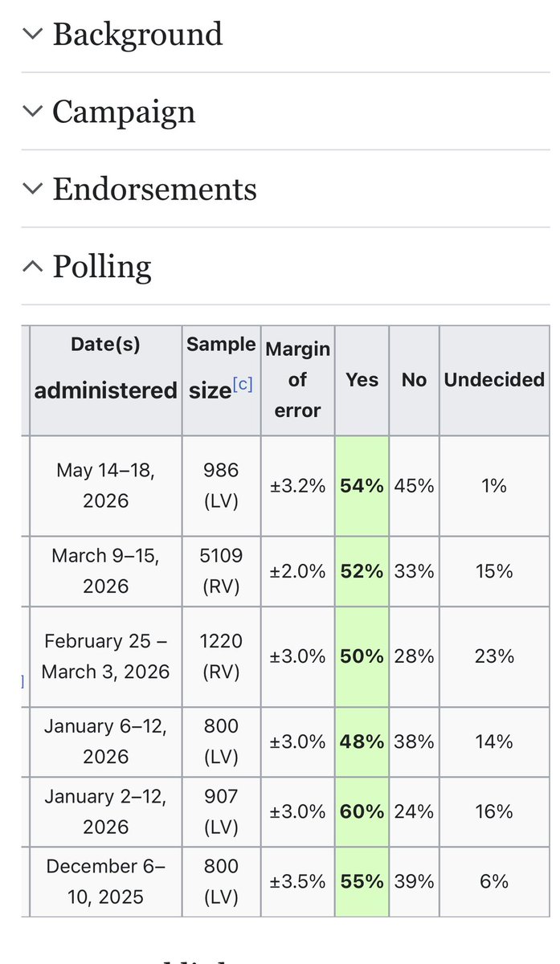This screenshot has width=560, height=964.
Task: Expand the Background section chevron
Action: tap(32, 34)
